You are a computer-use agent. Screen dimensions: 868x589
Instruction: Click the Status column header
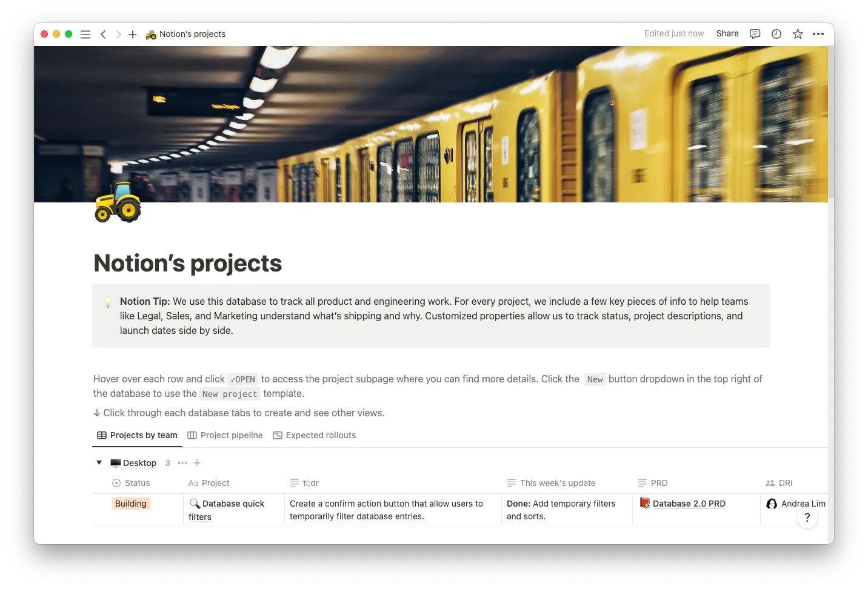click(x=137, y=483)
